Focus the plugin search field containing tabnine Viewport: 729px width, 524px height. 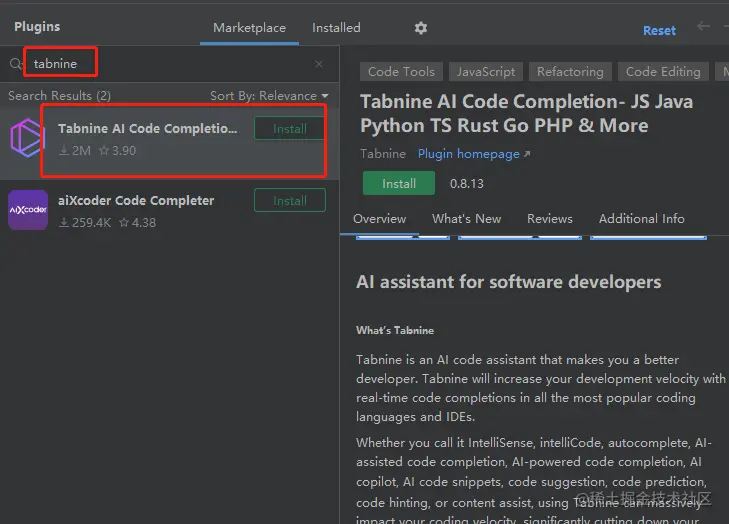(x=170, y=64)
